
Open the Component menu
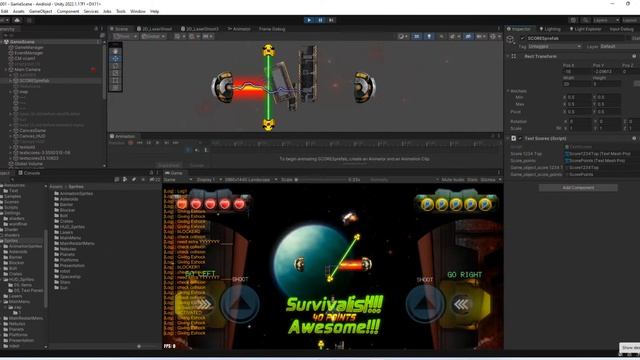(68, 11)
